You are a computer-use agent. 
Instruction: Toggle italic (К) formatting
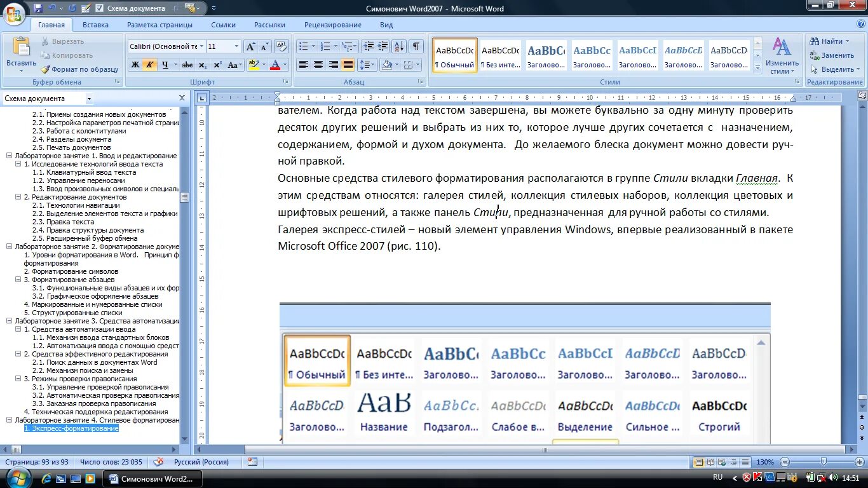150,65
